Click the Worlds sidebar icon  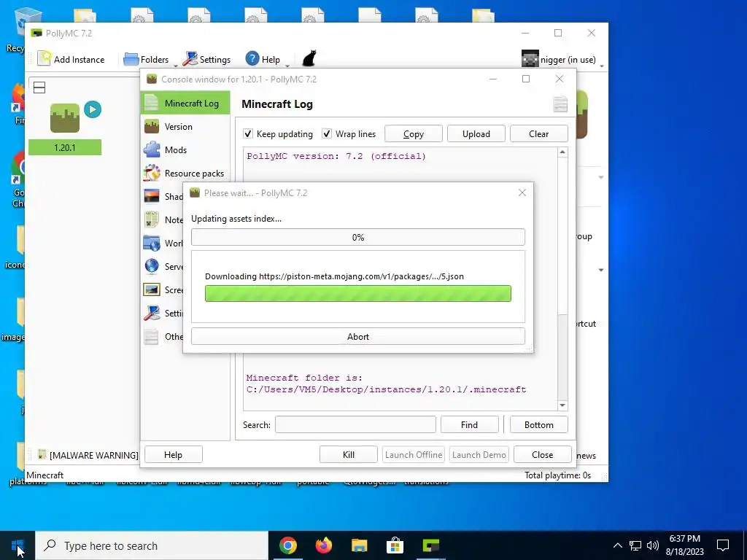pyautogui.click(x=152, y=243)
